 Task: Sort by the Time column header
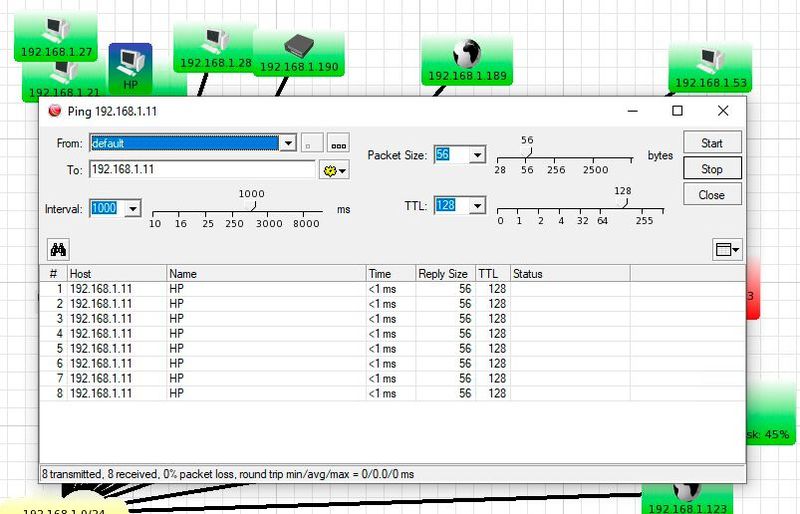pyautogui.click(x=391, y=274)
